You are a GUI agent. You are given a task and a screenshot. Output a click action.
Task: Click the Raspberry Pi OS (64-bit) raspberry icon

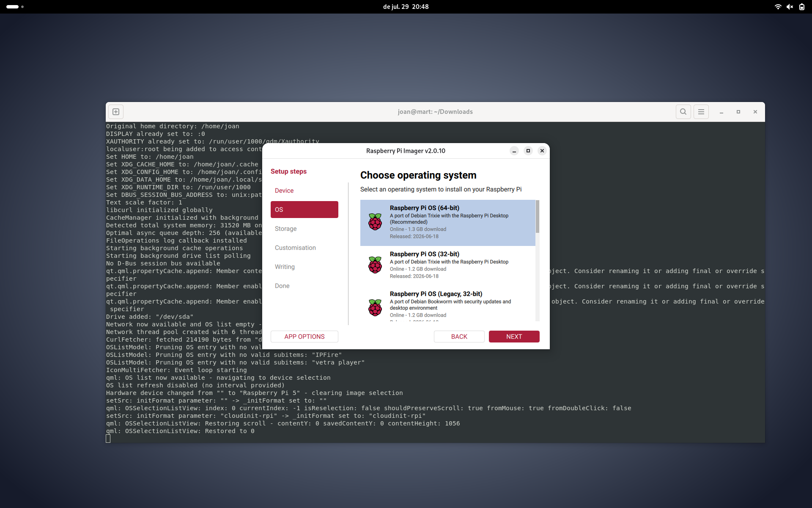tap(375, 222)
